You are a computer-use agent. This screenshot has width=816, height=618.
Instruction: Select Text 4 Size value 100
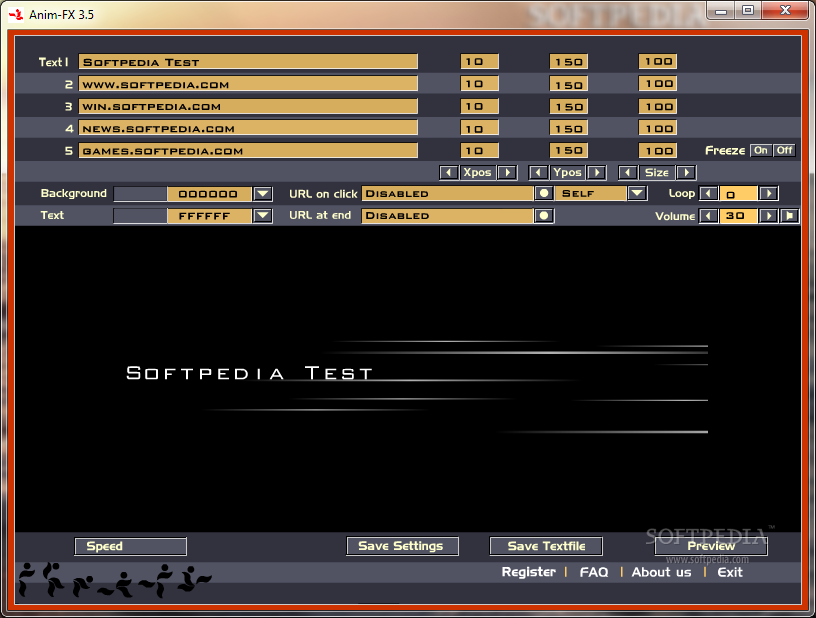[x=658, y=128]
